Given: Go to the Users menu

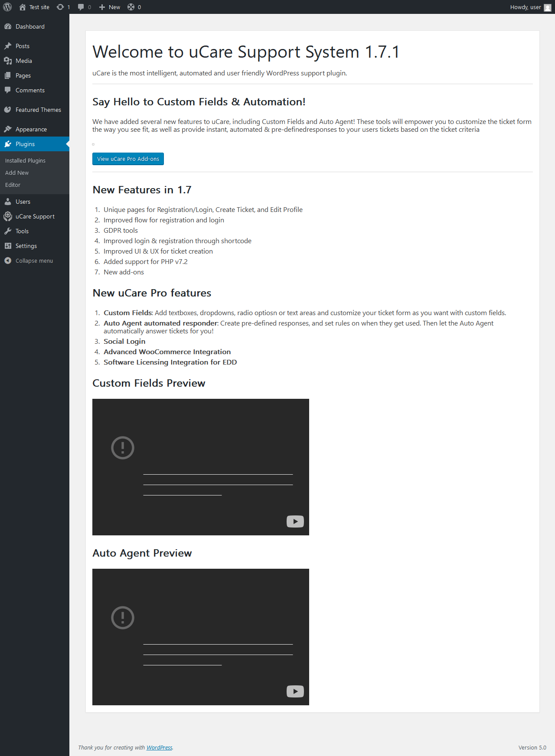Looking at the screenshot, I should pyautogui.click(x=35, y=202).
